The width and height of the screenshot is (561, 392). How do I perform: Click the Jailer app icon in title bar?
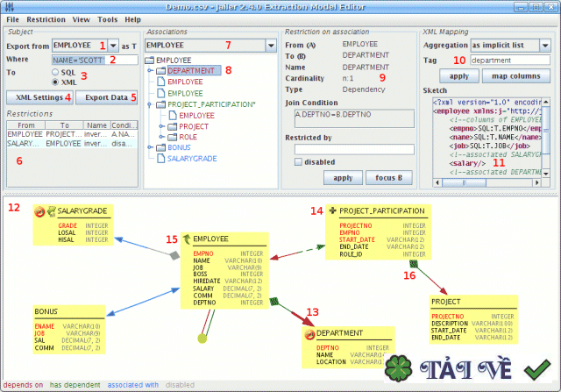pos(10,7)
